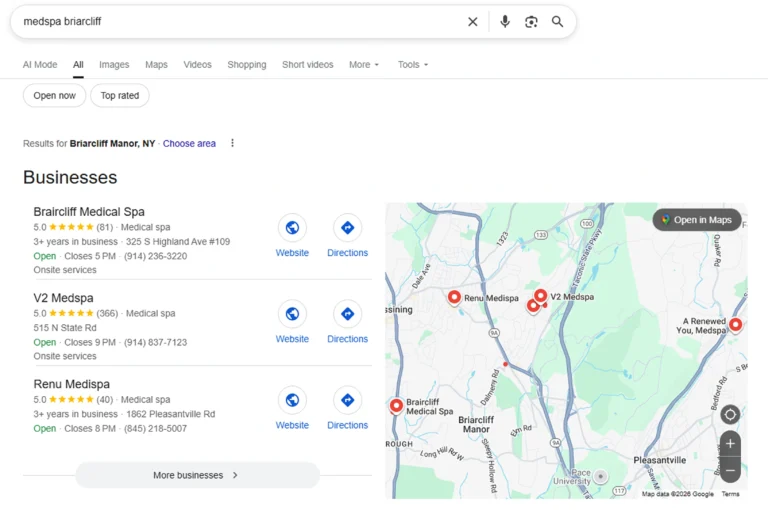Click the magnifying glass search icon
This screenshot has width=768, height=510.
(558, 22)
